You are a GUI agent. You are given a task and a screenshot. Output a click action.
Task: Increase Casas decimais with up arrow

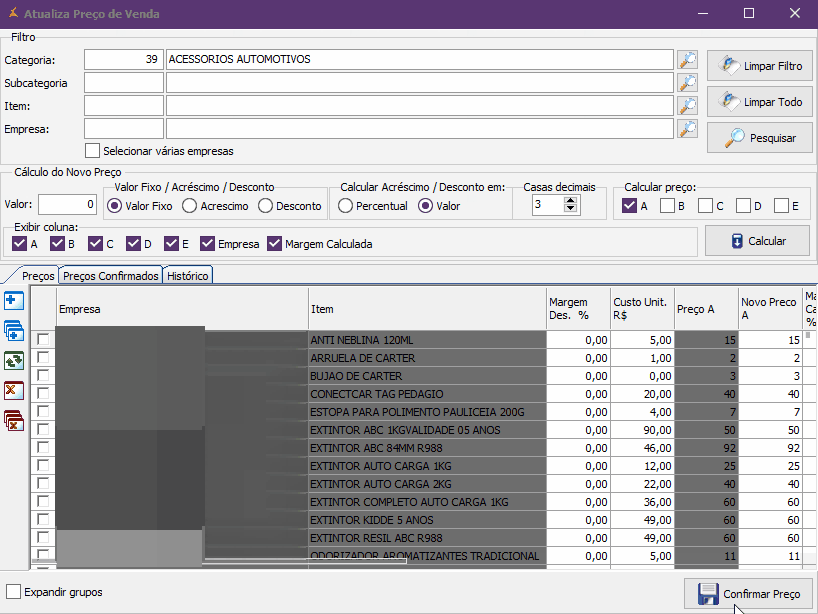pyautogui.click(x=570, y=200)
